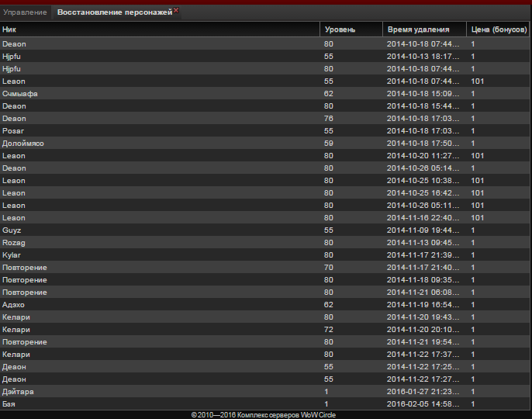
Task: Select the Восстановление персонажей tab
Action: pyautogui.click(x=114, y=13)
